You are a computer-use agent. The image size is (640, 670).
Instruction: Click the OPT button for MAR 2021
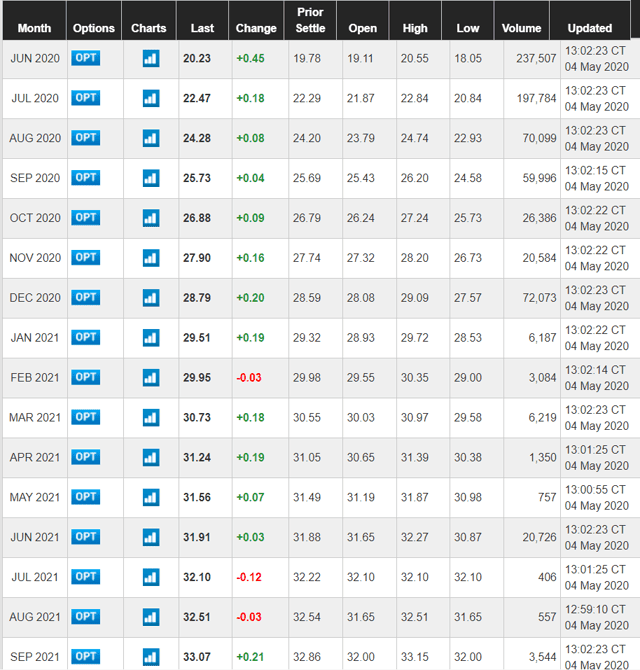click(85, 417)
